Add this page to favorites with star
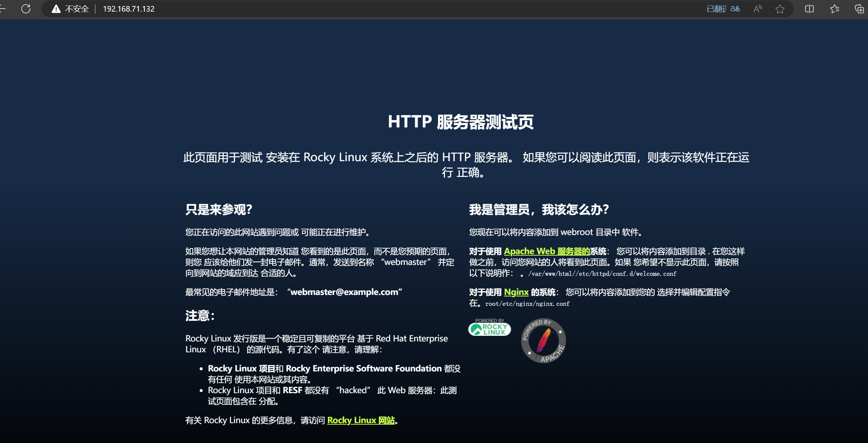The width and height of the screenshot is (868, 443). (780, 9)
